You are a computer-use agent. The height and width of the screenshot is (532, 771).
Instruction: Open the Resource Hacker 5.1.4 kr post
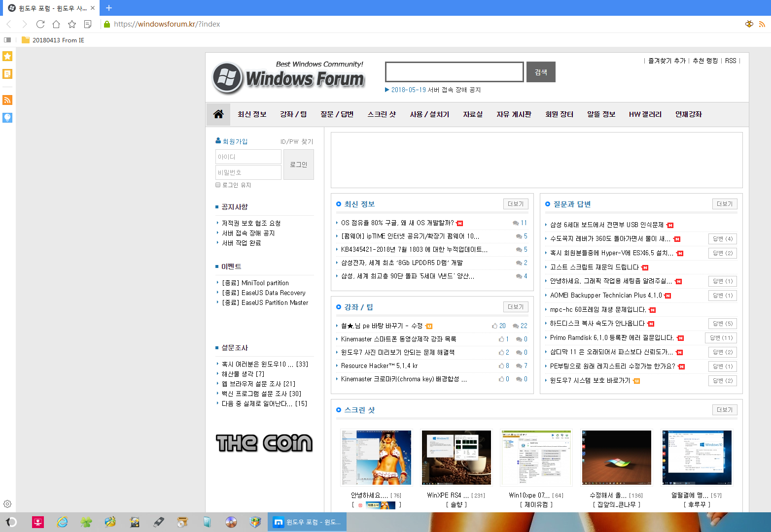pos(379,366)
